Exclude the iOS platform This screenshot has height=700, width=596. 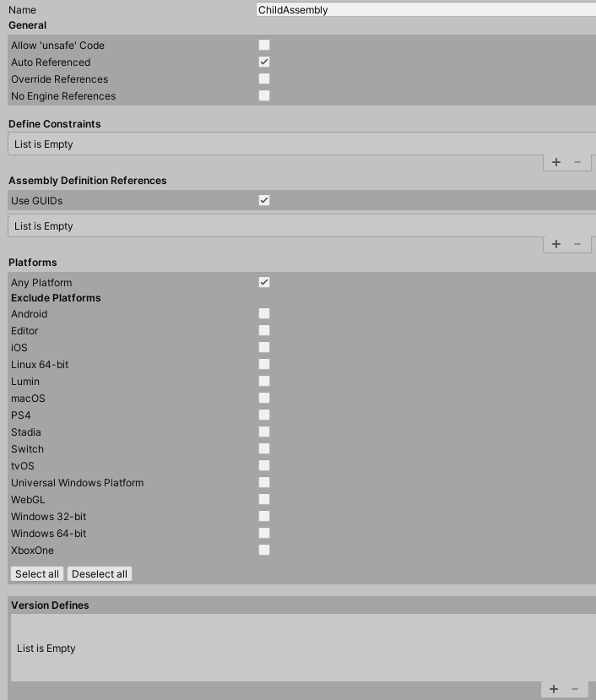[264, 348]
